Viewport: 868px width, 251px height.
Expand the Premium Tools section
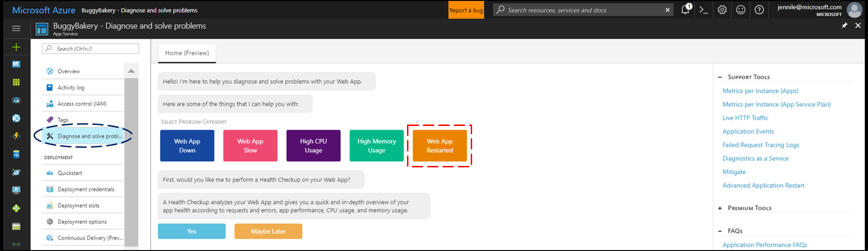coord(720,208)
